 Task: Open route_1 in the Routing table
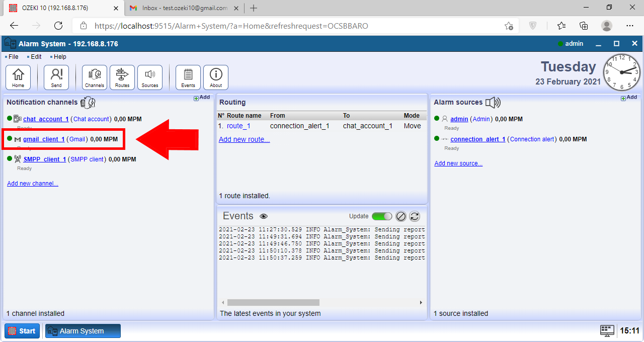click(238, 126)
